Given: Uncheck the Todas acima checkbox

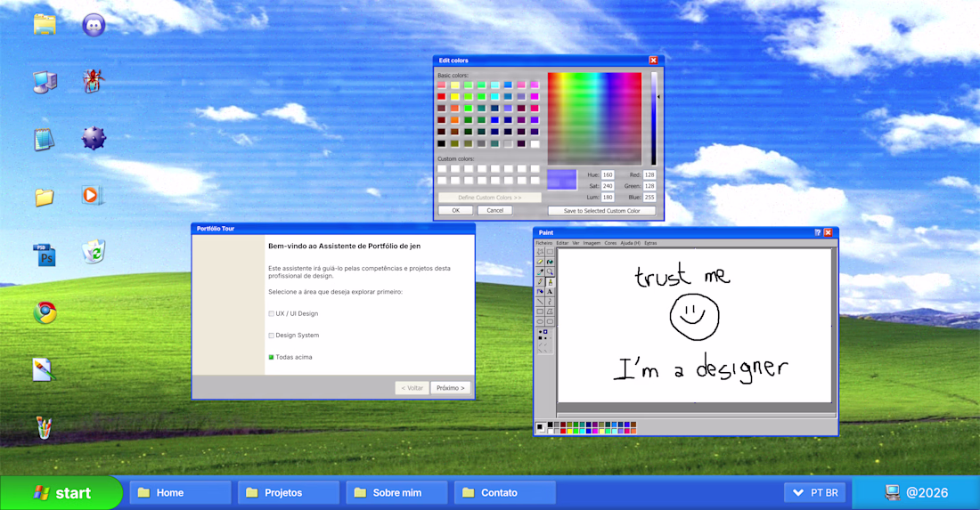Looking at the screenshot, I should [271, 357].
